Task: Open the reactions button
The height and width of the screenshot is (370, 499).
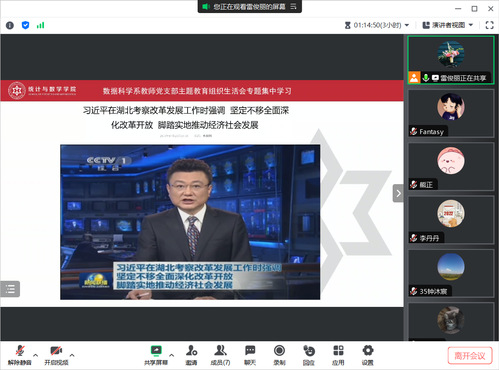Action: (x=309, y=355)
